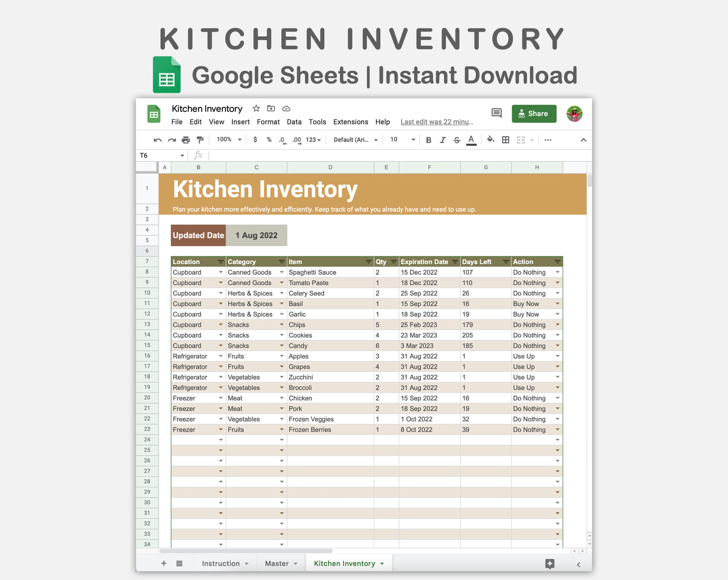Click the italic formatting icon
This screenshot has width=728, height=580.
442,139
